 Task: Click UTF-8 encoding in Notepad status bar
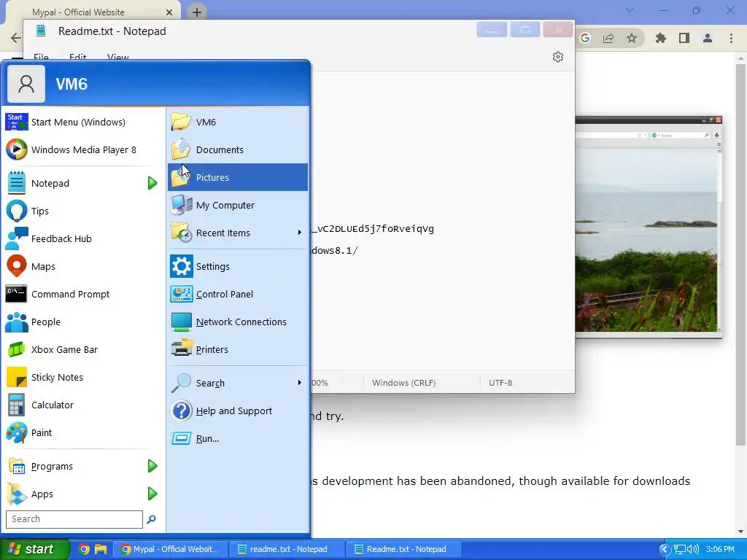(500, 383)
